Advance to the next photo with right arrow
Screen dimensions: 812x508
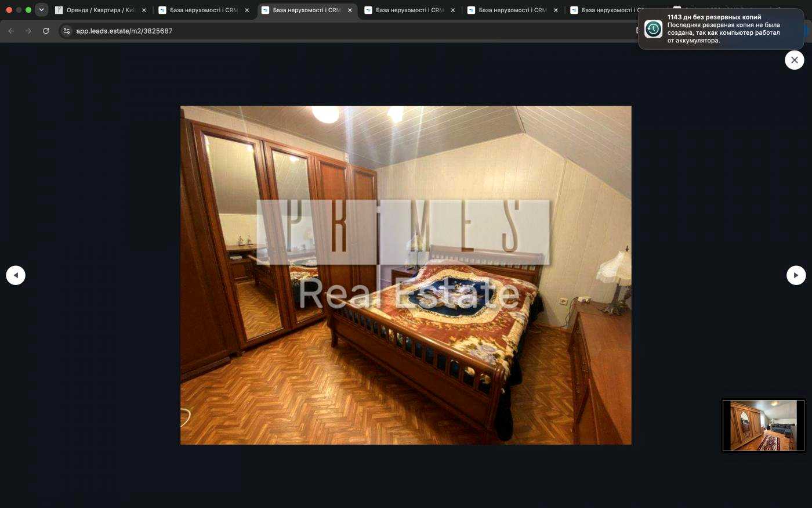tap(796, 275)
